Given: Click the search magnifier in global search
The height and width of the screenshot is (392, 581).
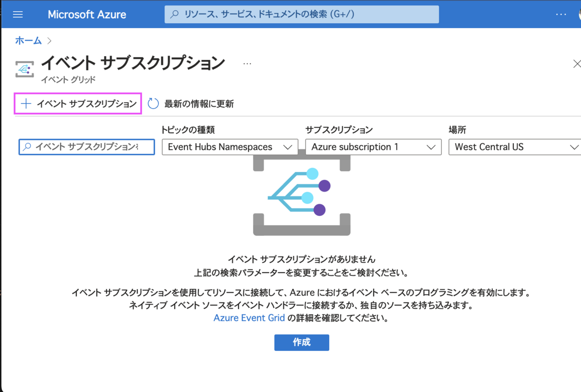Looking at the screenshot, I should [x=175, y=15].
